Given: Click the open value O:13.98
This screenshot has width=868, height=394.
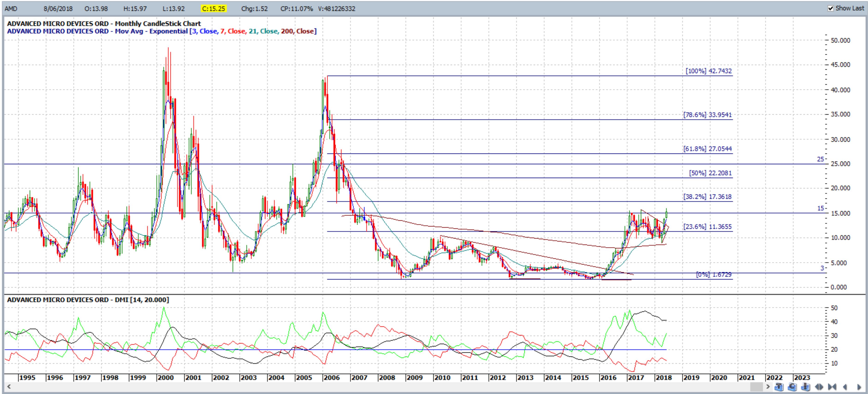Looking at the screenshot, I should (96, 9).
